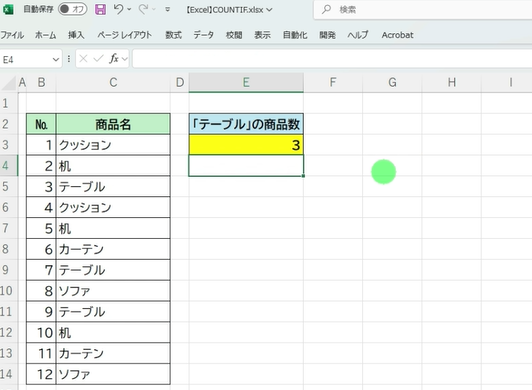Viewport: 532px width, 390px height.
Task: Switch to the ホーム tab
Action: [45, 35]
